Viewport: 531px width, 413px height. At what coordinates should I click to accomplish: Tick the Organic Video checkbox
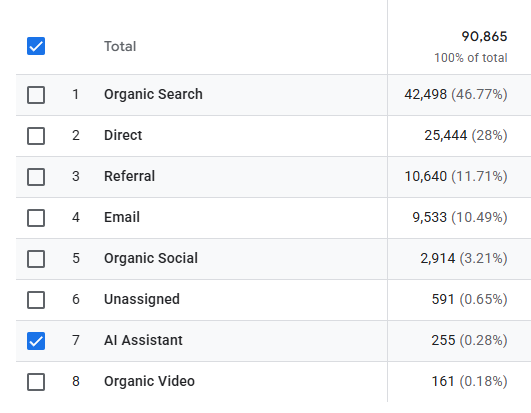coord(36,382)
